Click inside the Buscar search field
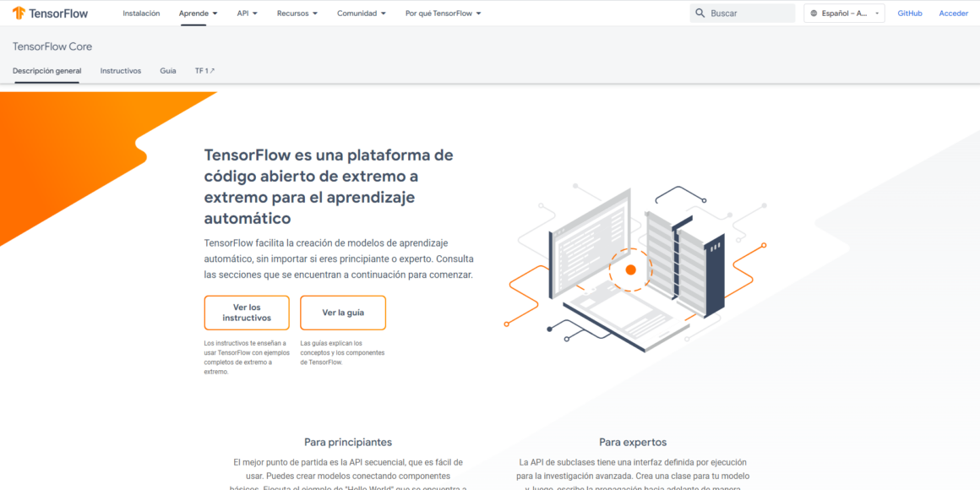 point(743,13)
